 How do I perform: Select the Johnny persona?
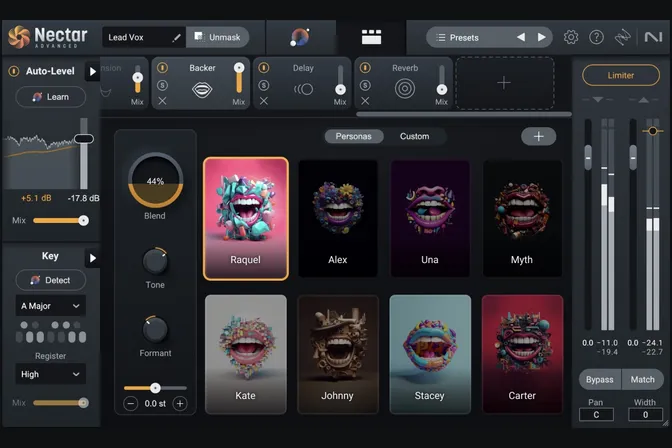[338, 354]
